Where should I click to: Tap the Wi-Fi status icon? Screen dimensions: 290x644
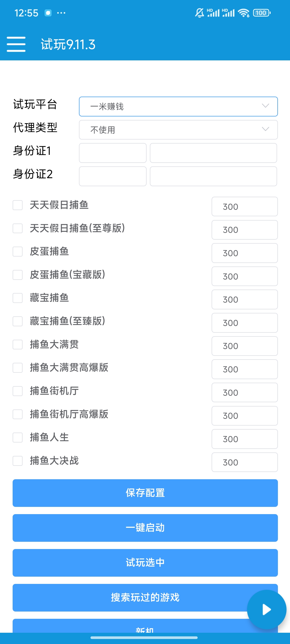(x=244, y=13)
